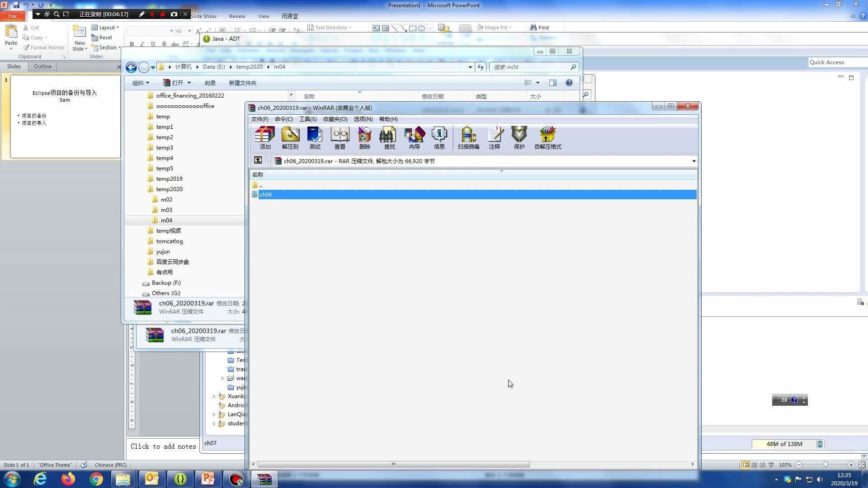Open the 命令(C) menu
Image resolution: width=868 pixels, height=488 pixels.
283,119
